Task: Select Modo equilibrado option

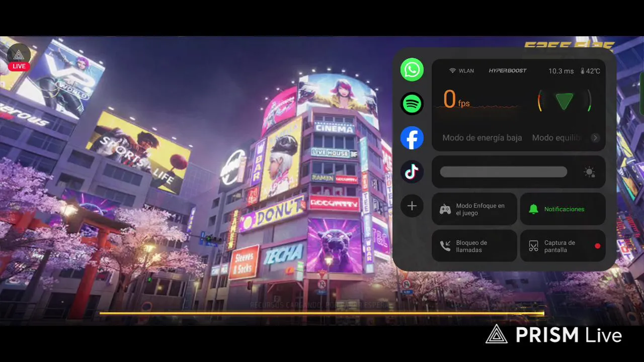Action: pos(557,138)
